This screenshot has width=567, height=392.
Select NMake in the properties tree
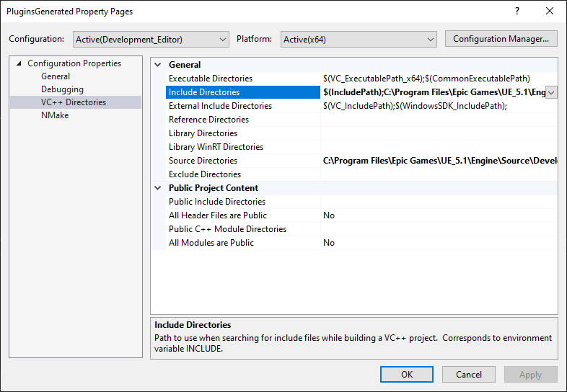pos(55,115)
